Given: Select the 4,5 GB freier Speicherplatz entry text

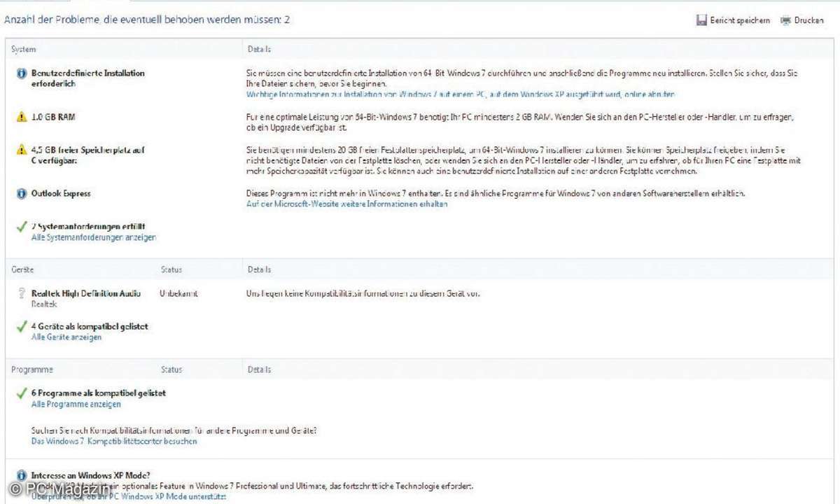Looking at the screenshot, I should (88, 155).
